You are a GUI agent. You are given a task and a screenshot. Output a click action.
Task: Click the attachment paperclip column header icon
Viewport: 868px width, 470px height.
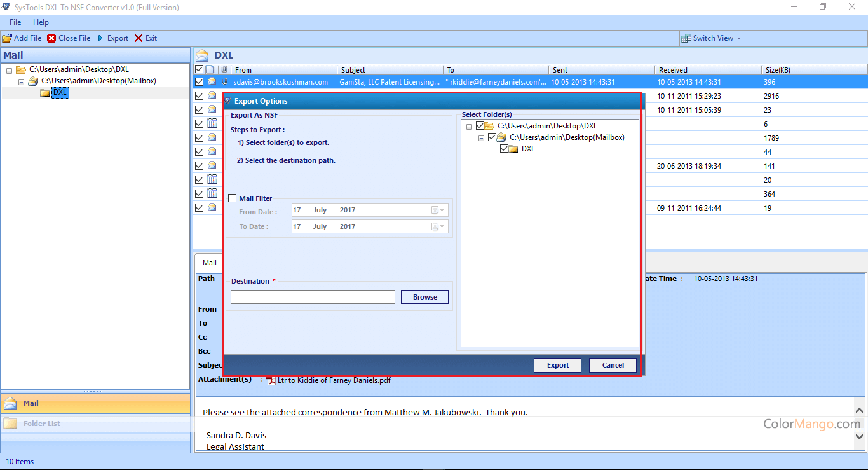coord(224,69)
